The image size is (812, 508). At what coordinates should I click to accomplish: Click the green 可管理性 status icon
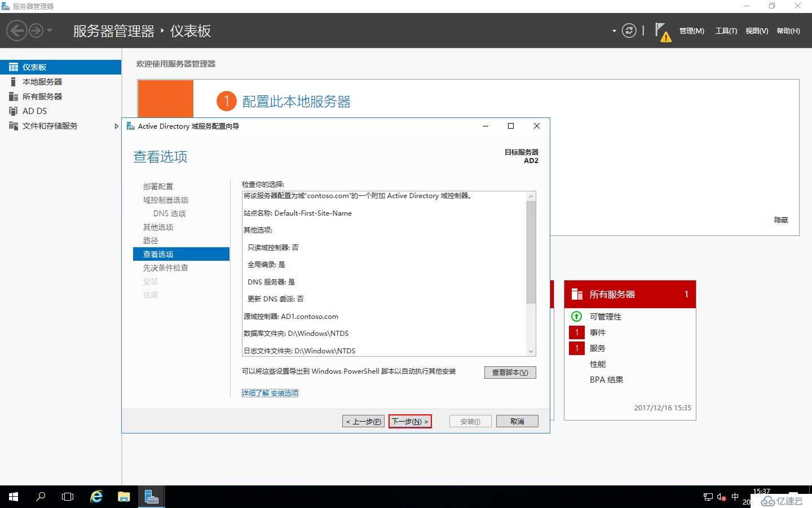point(576,316)
